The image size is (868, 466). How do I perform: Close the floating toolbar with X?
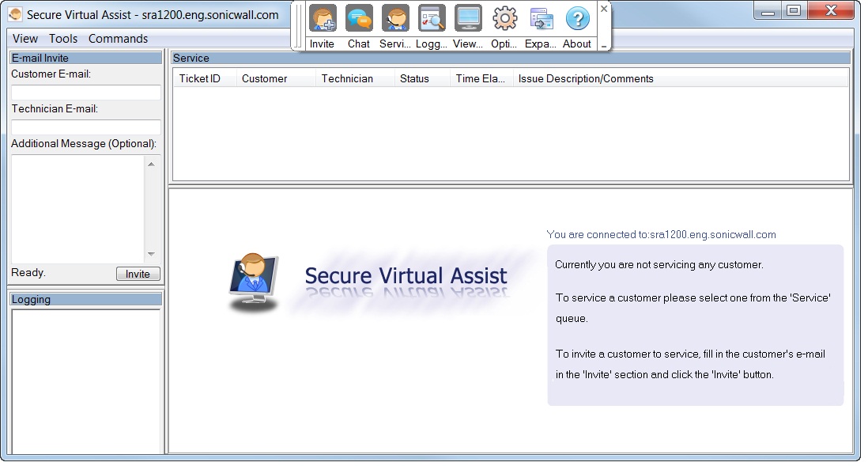coord(604,9)
